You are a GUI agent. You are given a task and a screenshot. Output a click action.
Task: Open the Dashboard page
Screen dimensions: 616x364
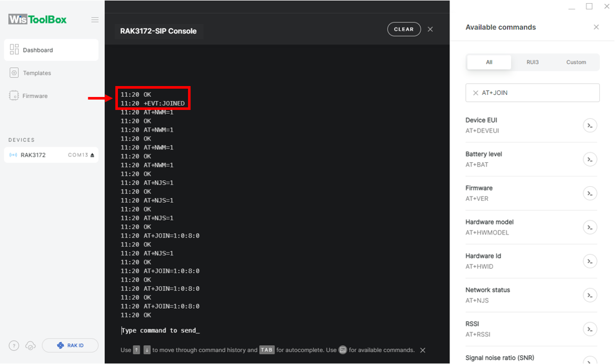51,50
